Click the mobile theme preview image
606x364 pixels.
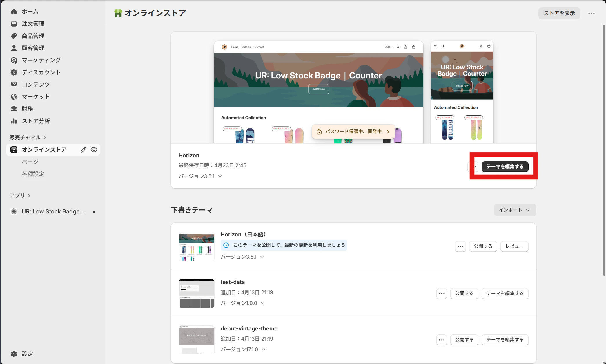(x=462, y=92)
